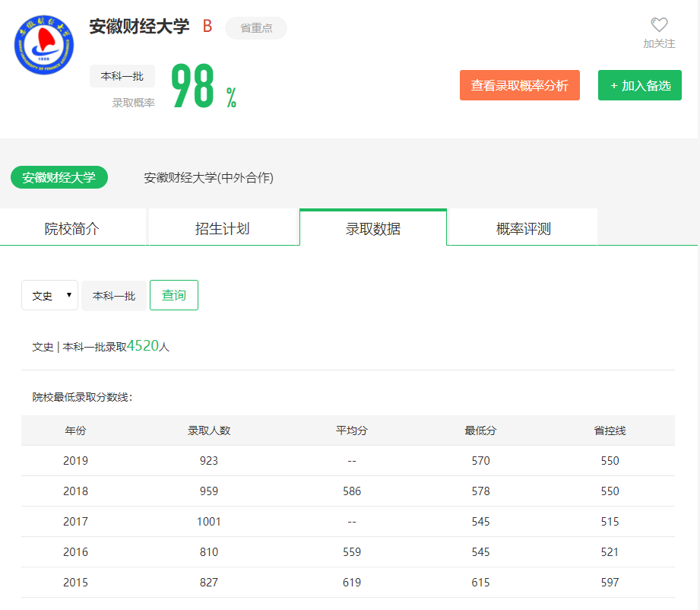Switch to 院校简介 tab

click(x=73, y=228)
